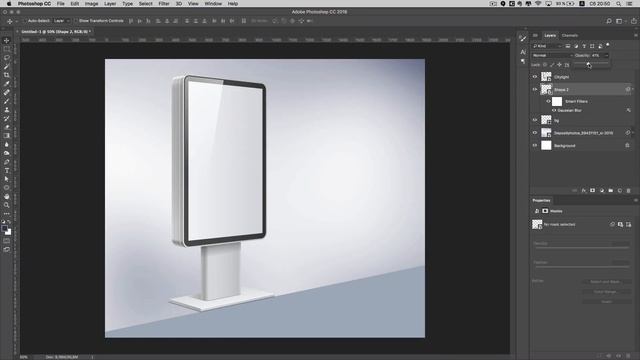This screenshot has width=640, height=360.
Task: Open the workspace switcher dropdown
Action: pyautogui.click(x=621, y=21)
